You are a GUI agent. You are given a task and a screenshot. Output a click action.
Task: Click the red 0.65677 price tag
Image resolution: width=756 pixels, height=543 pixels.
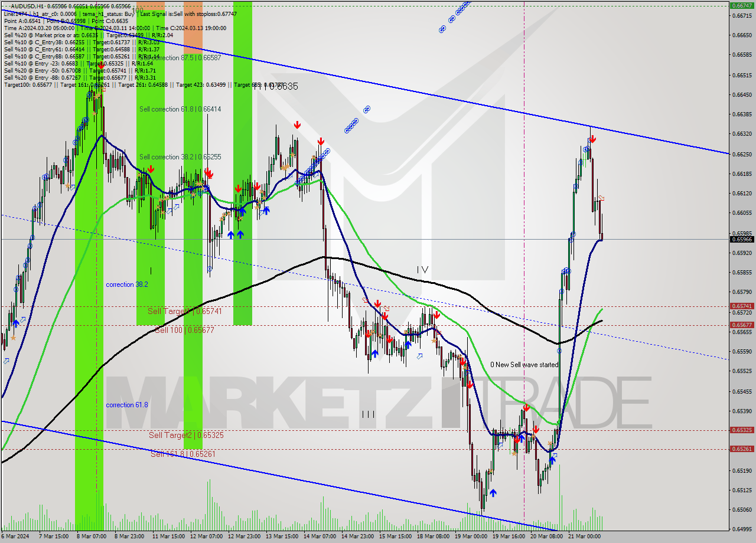pyautogui.click(x=742, y=325)
